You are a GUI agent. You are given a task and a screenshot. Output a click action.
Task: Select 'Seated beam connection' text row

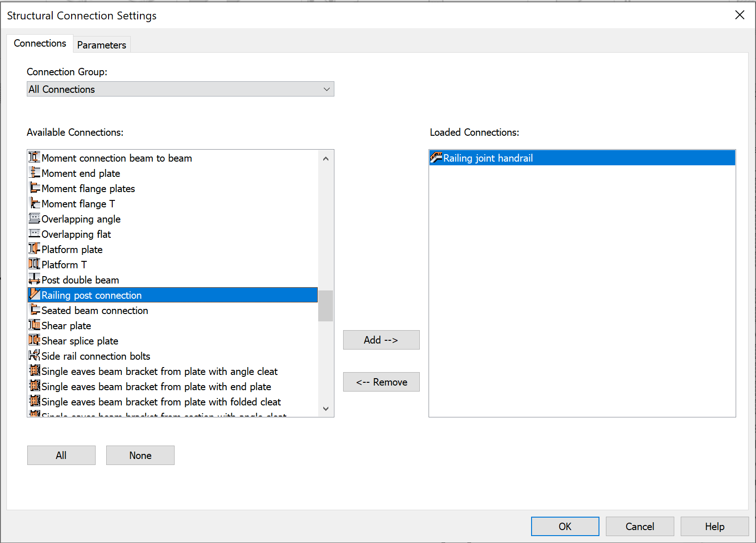click(173, 310)
